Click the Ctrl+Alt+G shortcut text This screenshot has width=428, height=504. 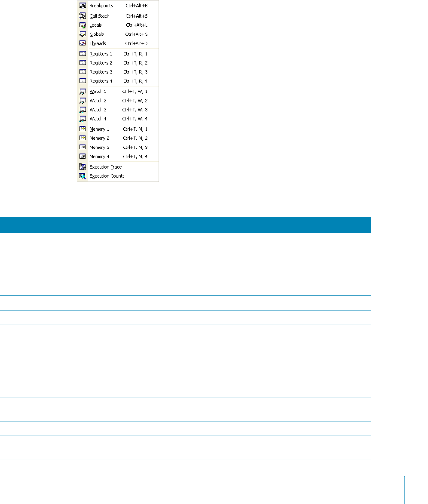pyautogui.click(x=137, y=34)
